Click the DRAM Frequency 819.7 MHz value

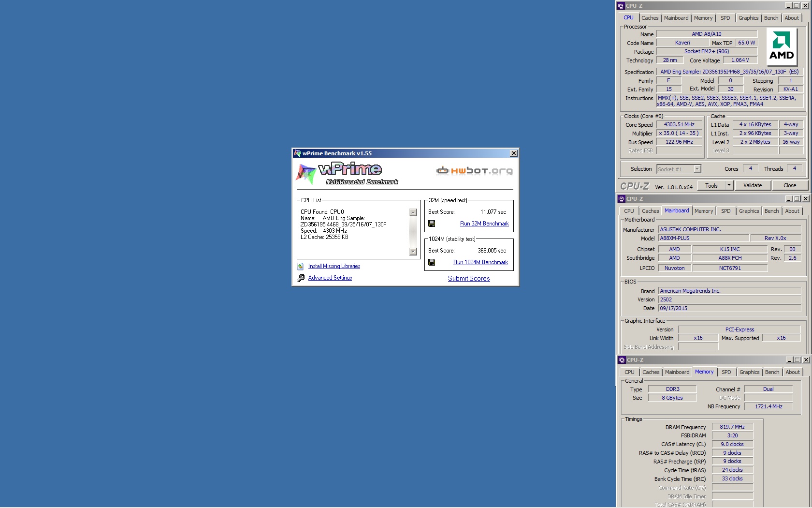(x=732, y=427)
